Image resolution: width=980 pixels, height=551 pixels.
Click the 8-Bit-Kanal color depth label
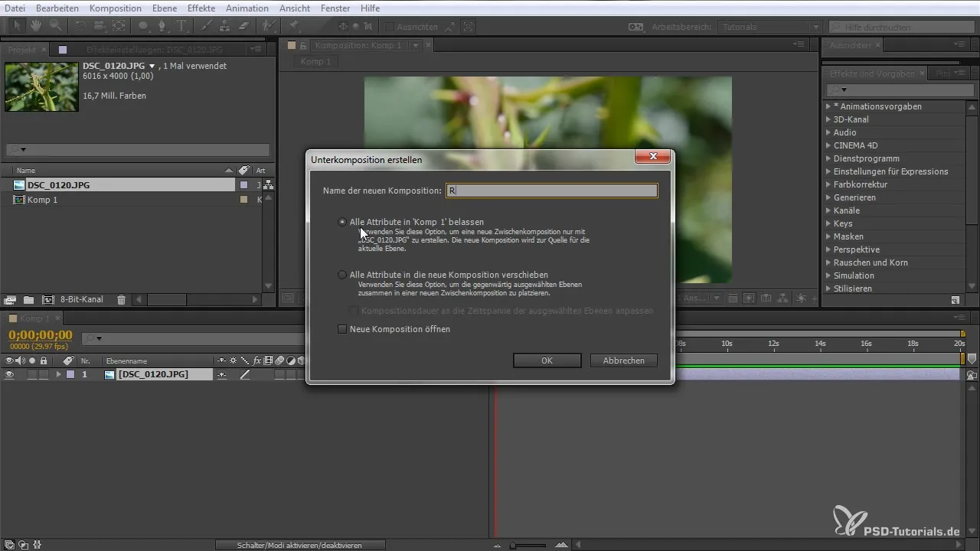click(x=82, y=300)
